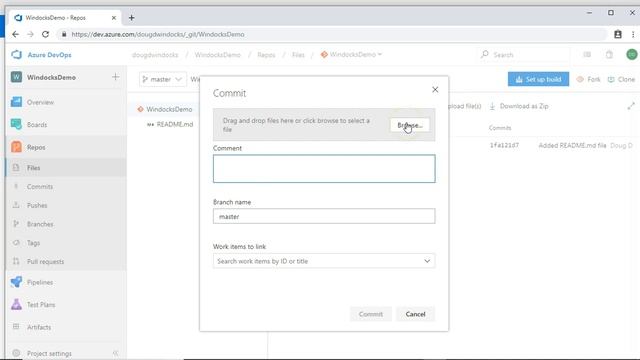Select README.md in the file tree
This screenshot has width=640, height=360.
(175, 124)
